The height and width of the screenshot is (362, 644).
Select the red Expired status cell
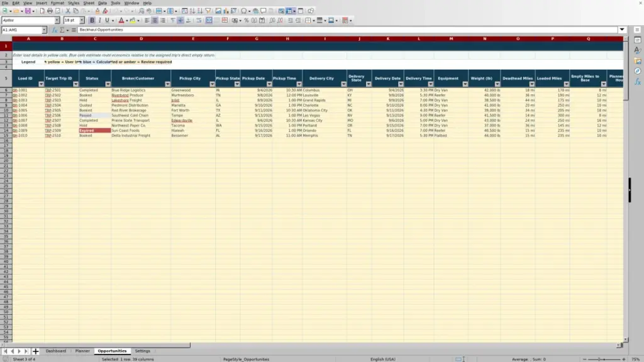(x=95, y=131)
